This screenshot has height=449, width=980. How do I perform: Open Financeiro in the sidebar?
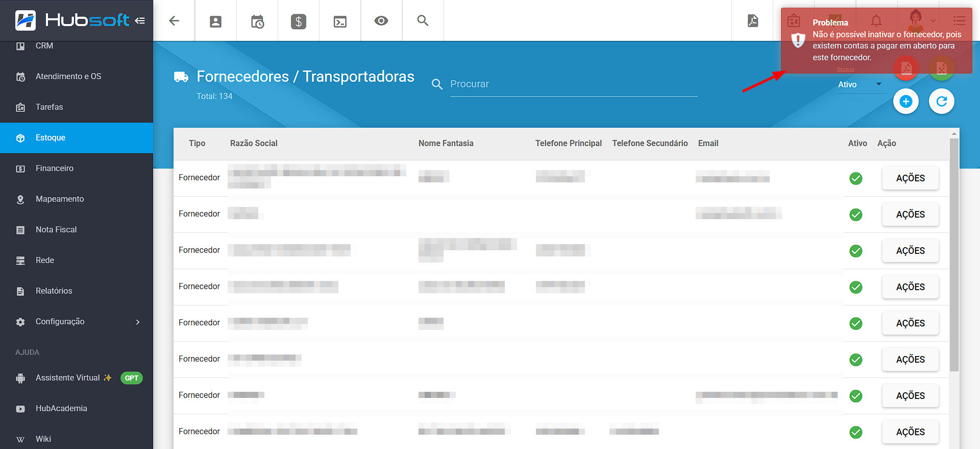click(77, 169)
